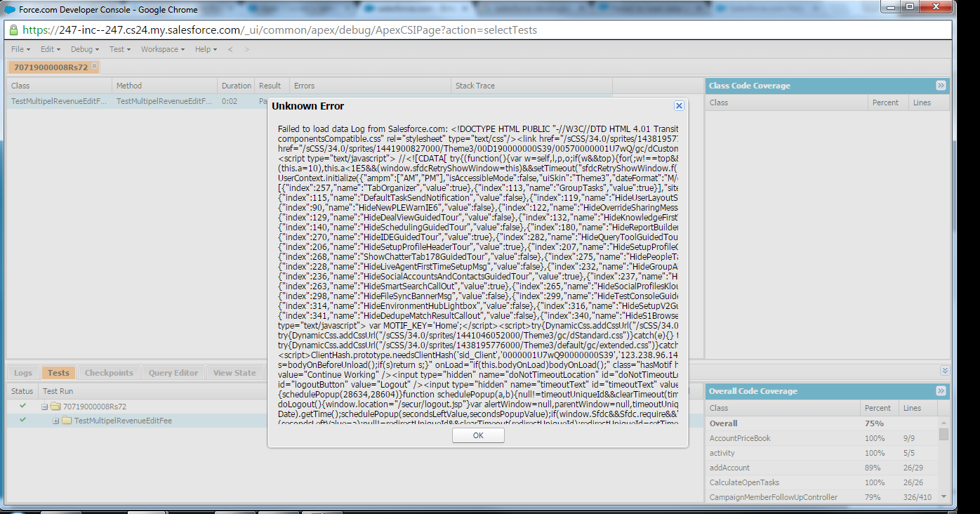
Task: Click the Salesforce icon in window title bar
Action: click(x=9, y=9)
